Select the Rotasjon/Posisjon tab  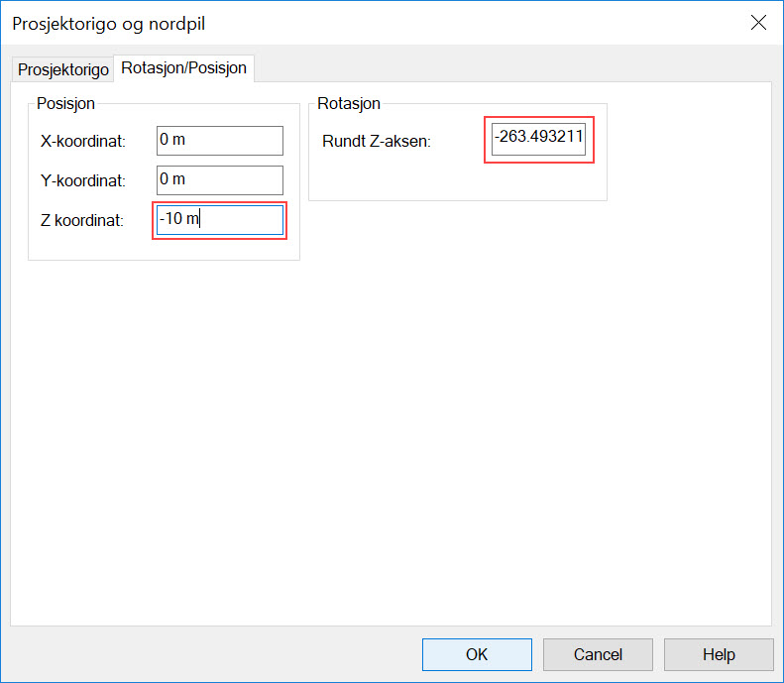click(183, 69)
